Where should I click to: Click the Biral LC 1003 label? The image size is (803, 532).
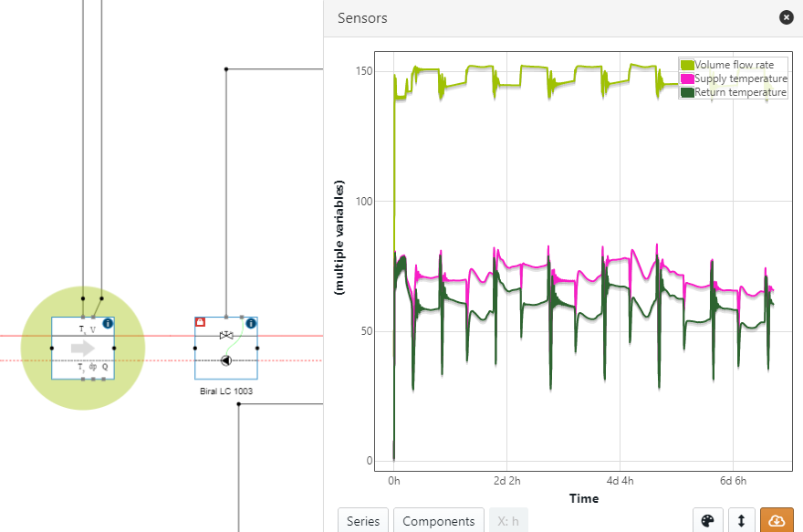[225, 391]
